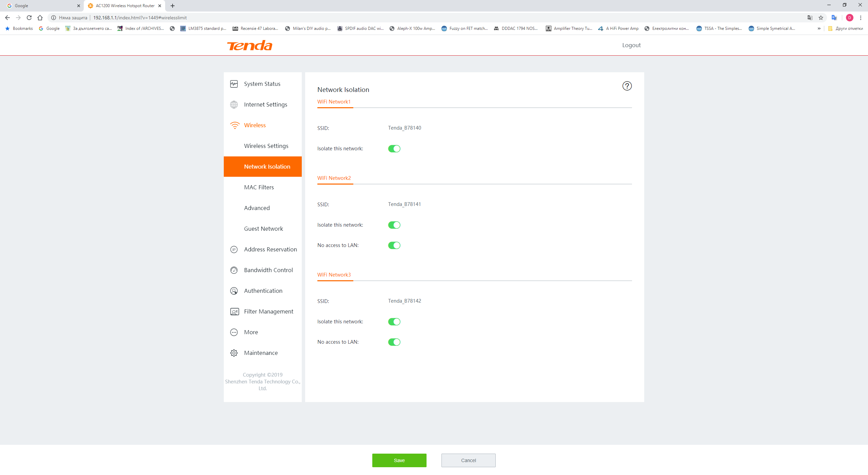Open the Advanced wireless submenu
868x475 pixels.
pos(263,208)
